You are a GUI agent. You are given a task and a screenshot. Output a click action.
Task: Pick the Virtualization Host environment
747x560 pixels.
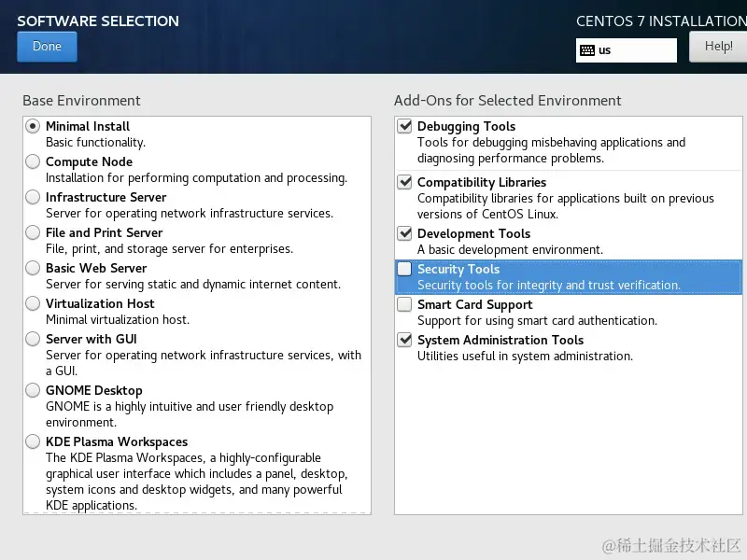point(33,303)
